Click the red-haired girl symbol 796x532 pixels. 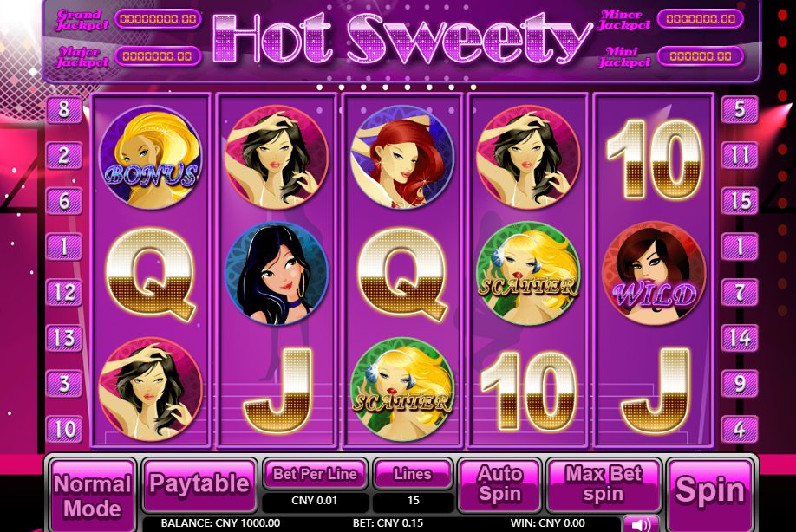402,158
